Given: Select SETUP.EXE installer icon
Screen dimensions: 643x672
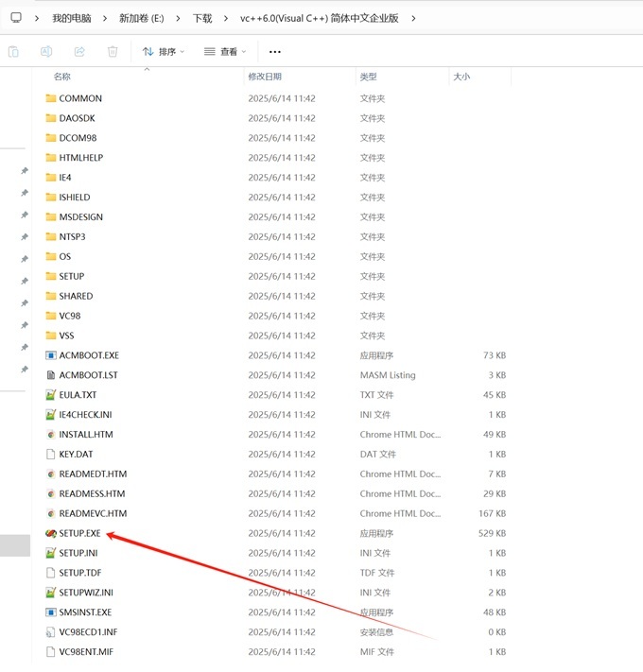Looking at the screenshot, I should pyautogui.click(x=51, y=533).
